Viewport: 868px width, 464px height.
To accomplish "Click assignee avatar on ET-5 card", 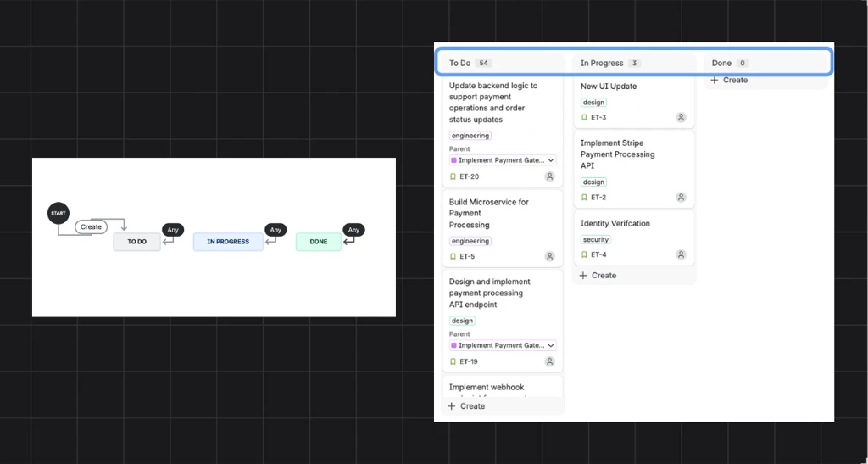I will pos(549,256).
